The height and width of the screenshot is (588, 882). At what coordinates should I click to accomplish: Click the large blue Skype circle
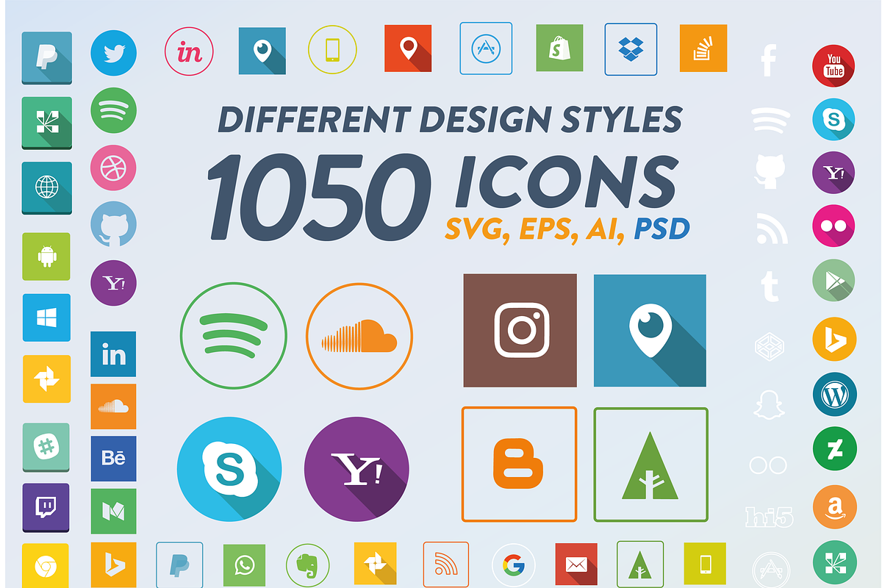point(230,470)
